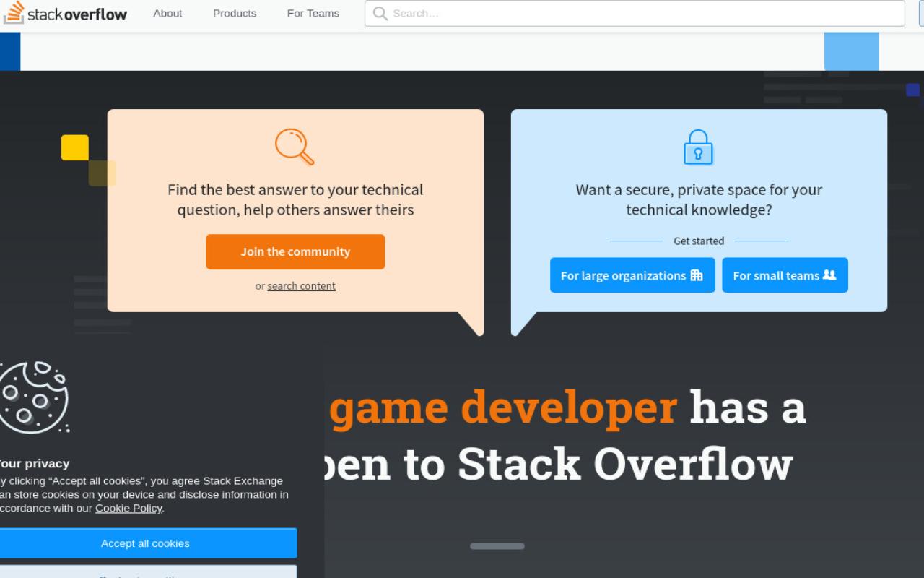Click the building icon on large organizations button
The width and height of the screenshot is (924, 578).
coord(697,275)
